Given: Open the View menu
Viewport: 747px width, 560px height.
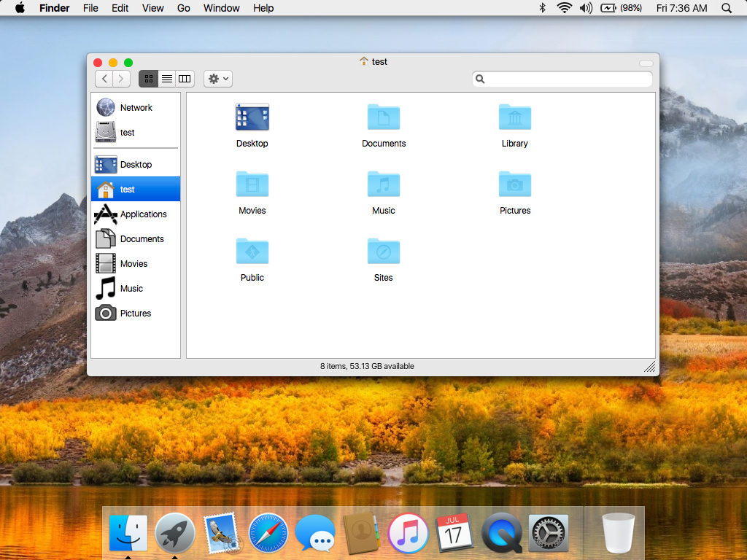Looking at the screenshot, I should [152, 8].
